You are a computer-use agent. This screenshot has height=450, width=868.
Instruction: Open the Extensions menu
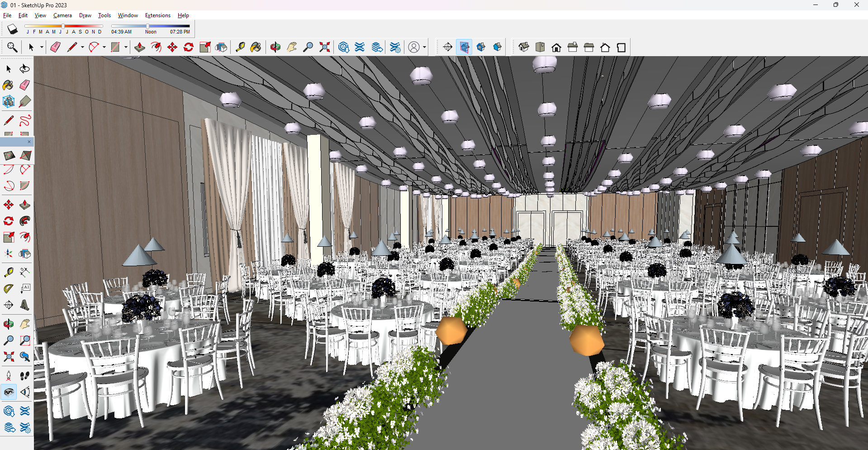pos(157,15)
